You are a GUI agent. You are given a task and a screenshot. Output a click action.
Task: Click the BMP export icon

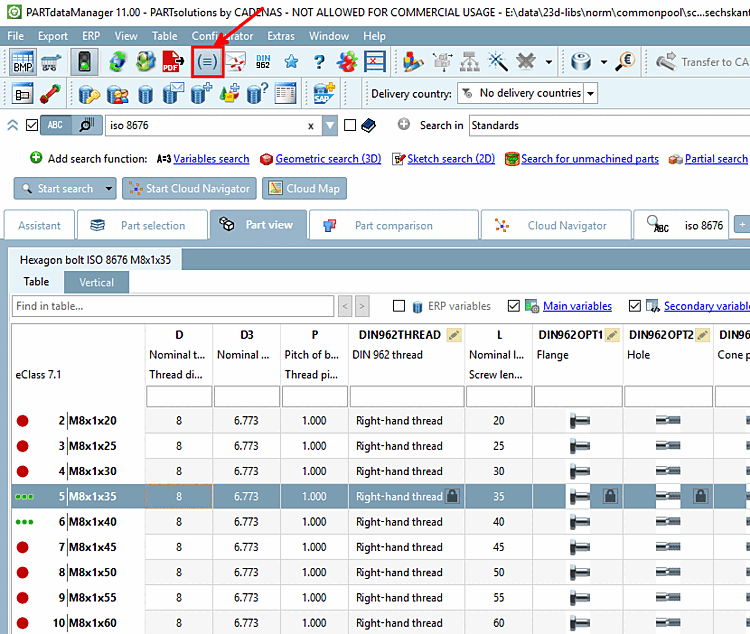[22, 62]
